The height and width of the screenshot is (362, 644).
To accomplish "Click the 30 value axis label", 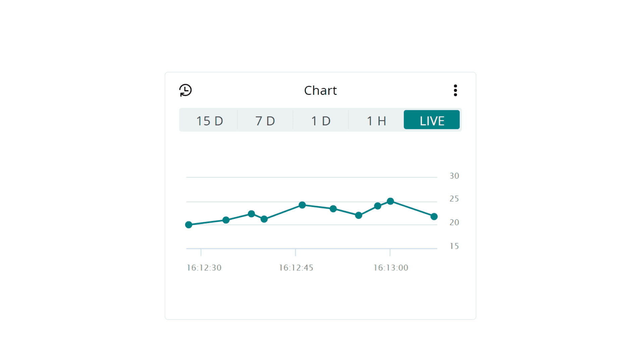I will [x=454, y=176].
